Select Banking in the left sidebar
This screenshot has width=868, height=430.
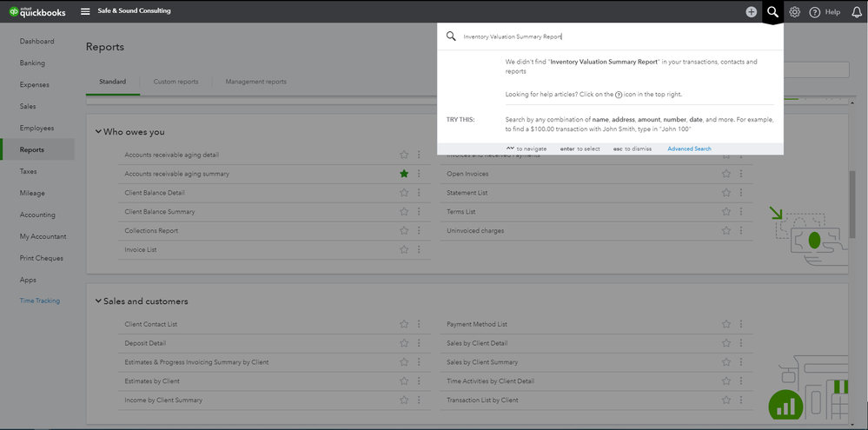32,63
